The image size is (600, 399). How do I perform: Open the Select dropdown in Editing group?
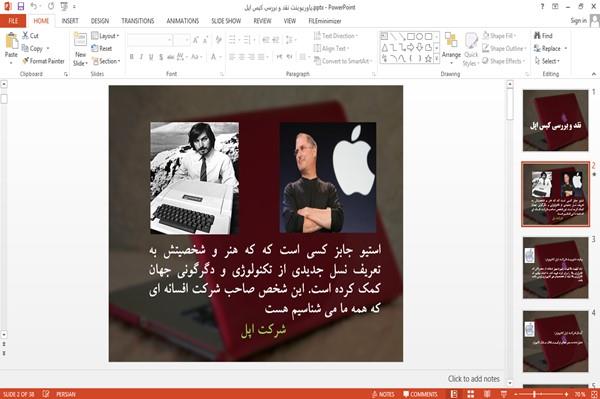547,61
